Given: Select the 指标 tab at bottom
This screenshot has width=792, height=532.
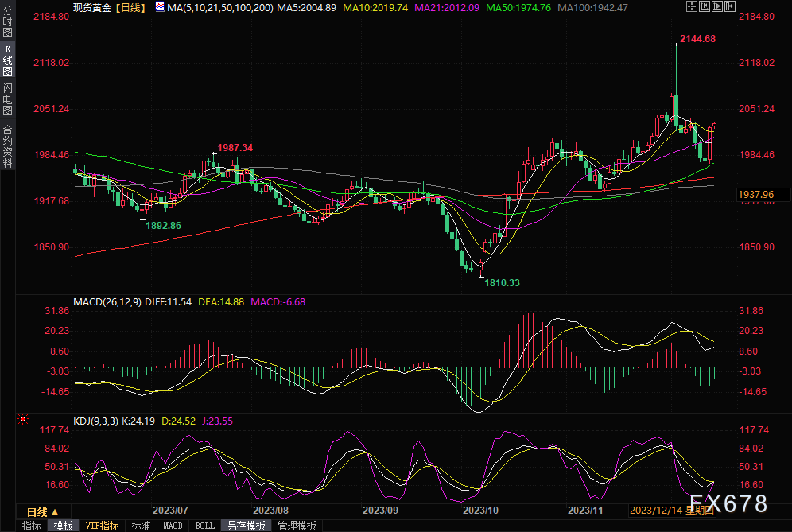Looking at the screenshot, I should (x=32, y=526).
